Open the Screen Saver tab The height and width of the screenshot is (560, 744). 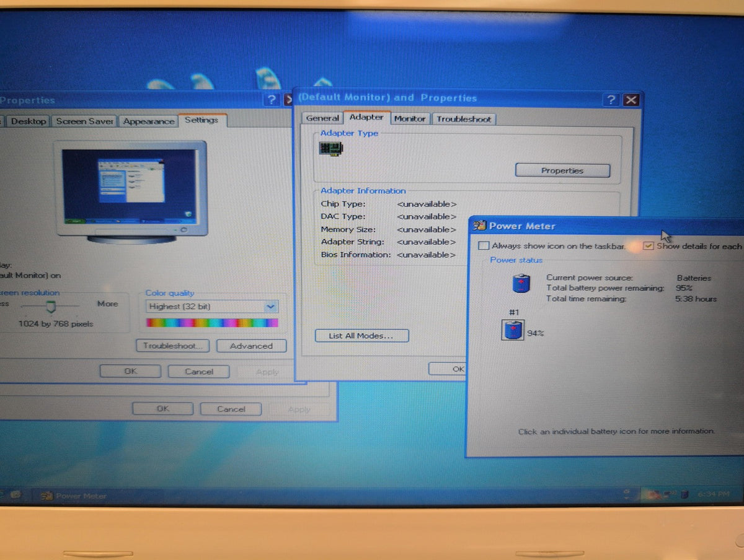pos(84,121)
